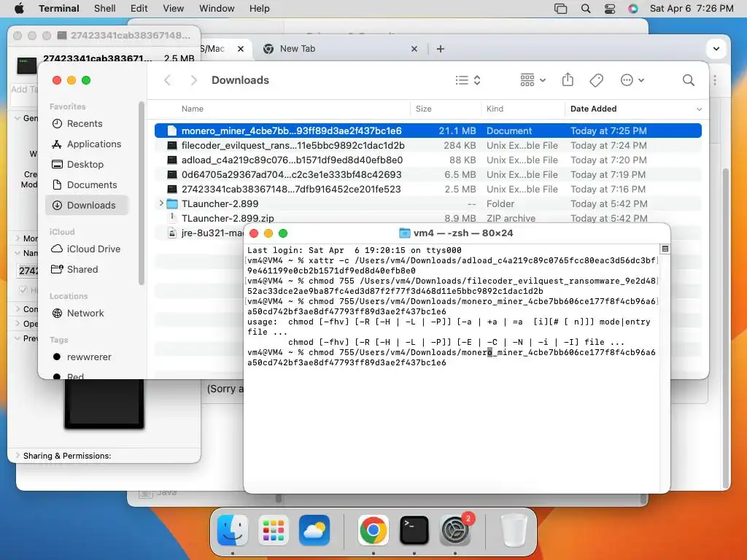Click the Finder Share icon
This screenshot has height=560, width=747.
[568, 79]
